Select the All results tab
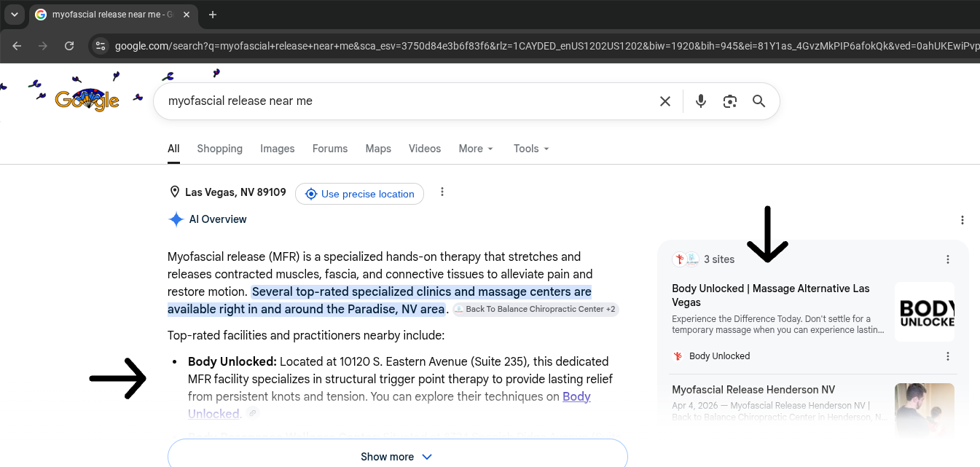Image resolution: width=980 pixels, height=467 pixels. (x=173, y=149)
